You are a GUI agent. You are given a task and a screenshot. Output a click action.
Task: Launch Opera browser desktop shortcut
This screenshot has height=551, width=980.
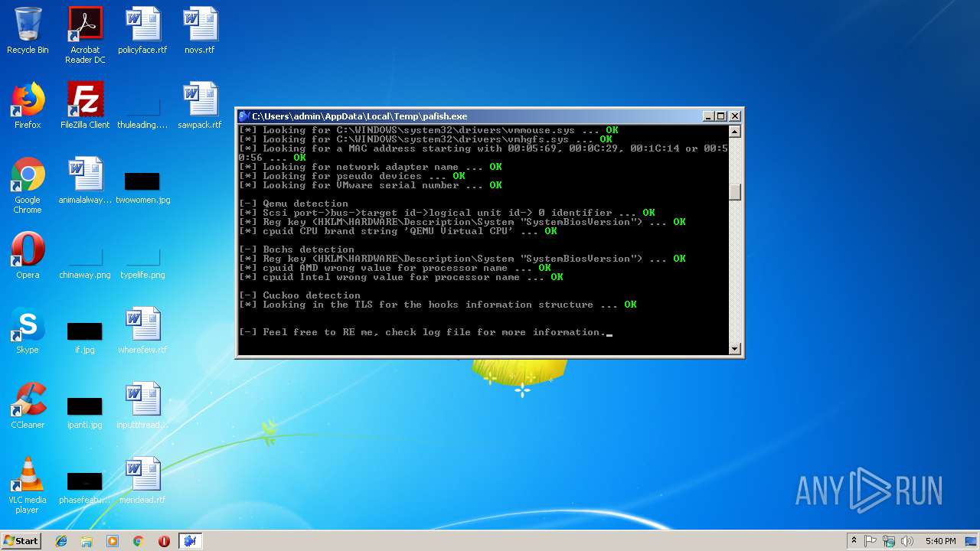28,256
